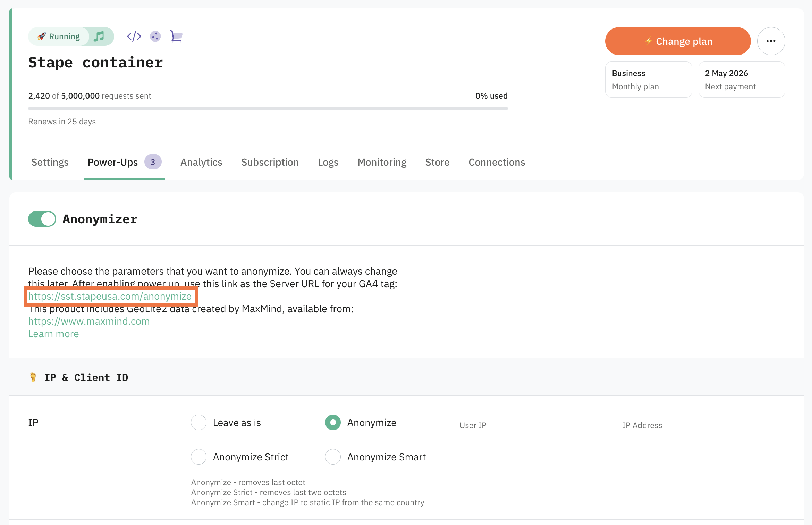Click the Stape container title
812x525 pixels.
coord(95,62)
